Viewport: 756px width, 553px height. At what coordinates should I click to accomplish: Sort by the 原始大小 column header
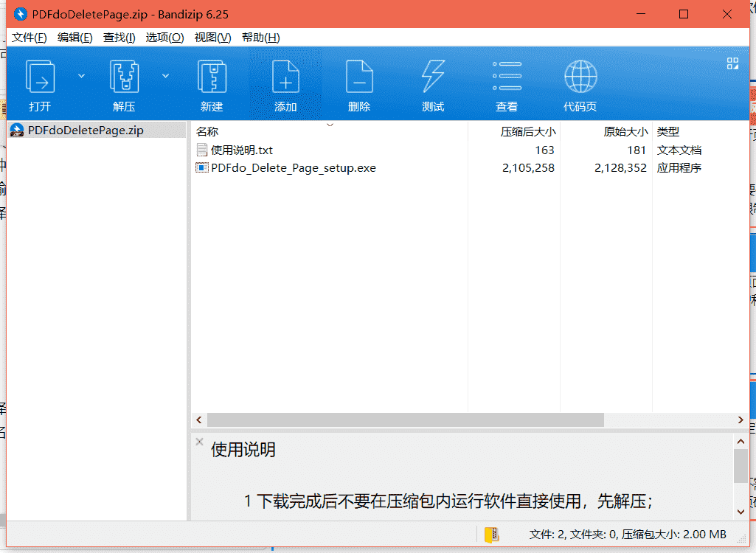[x=625, y=132]
